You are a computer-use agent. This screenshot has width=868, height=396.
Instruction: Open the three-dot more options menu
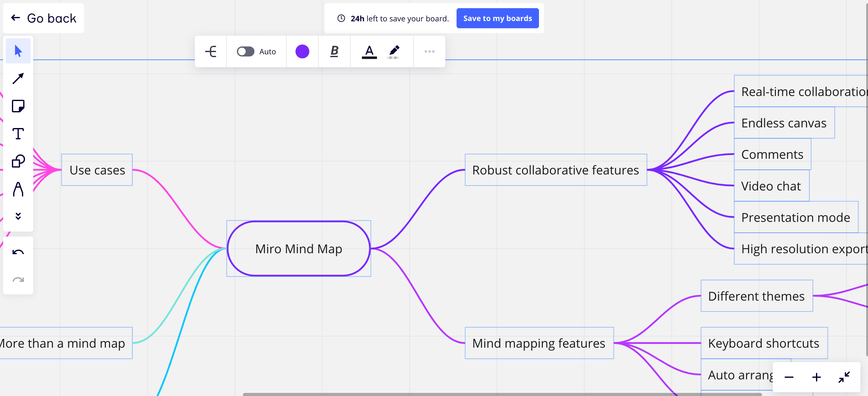[x=429, y=51]
